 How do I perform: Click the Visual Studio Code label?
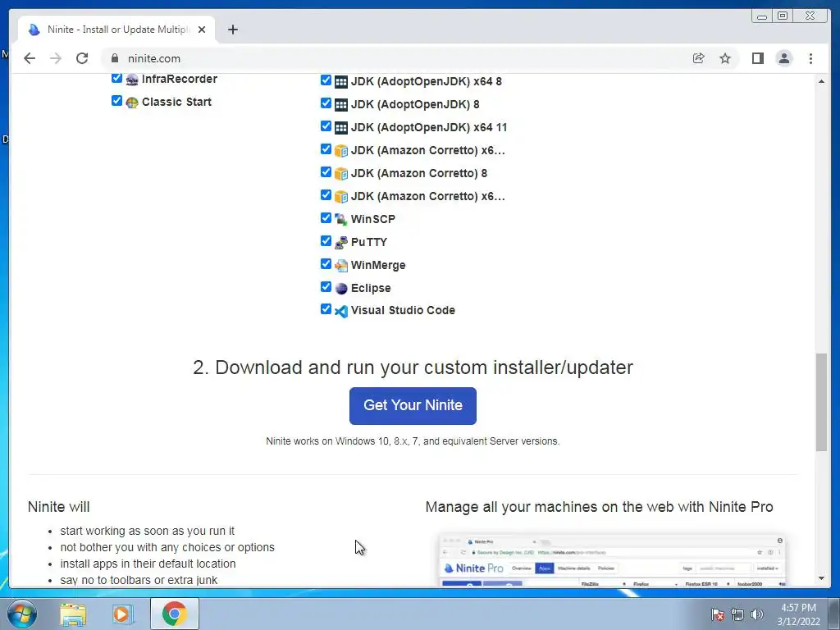(x=403, y=310)
